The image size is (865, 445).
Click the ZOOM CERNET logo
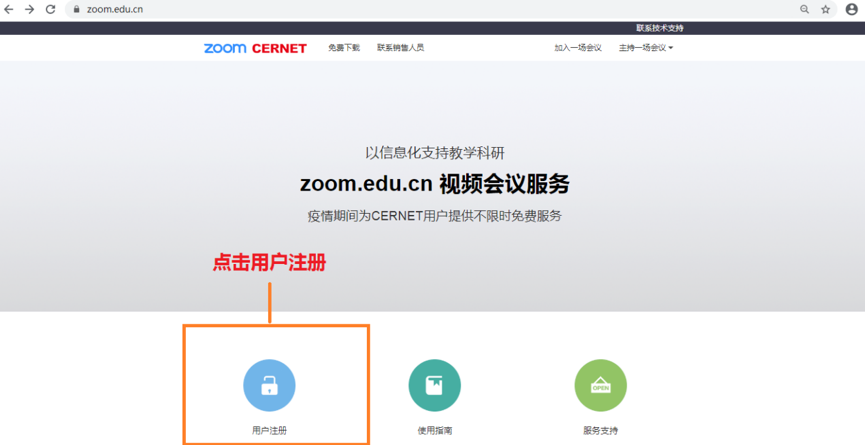[x=255, y=48]
